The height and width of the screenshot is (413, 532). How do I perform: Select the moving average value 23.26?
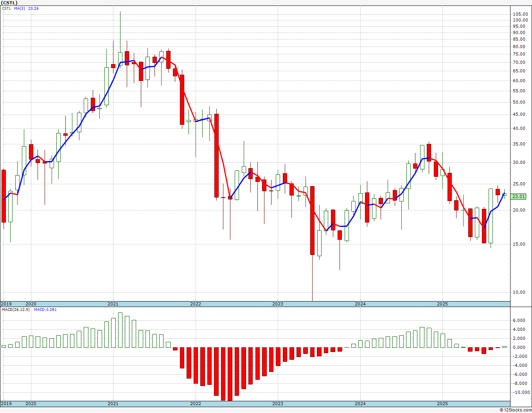pyautogui.click(x=34, y=9)
